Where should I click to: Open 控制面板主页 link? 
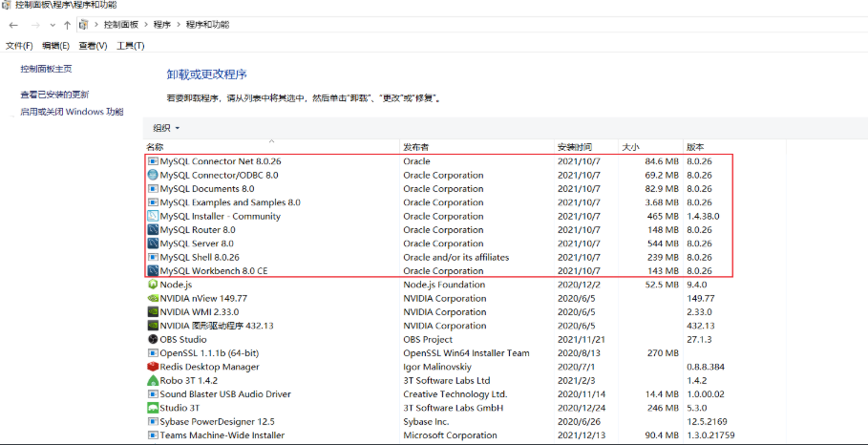46,69
